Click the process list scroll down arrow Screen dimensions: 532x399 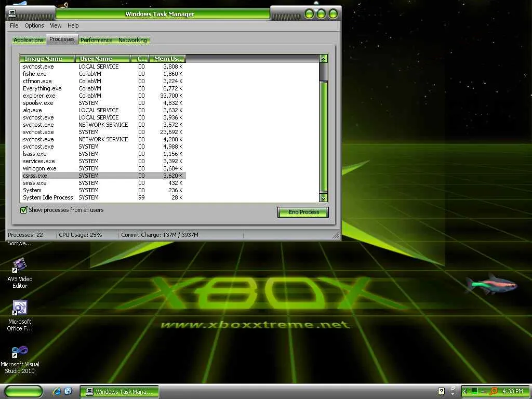[x=323, y=197]
